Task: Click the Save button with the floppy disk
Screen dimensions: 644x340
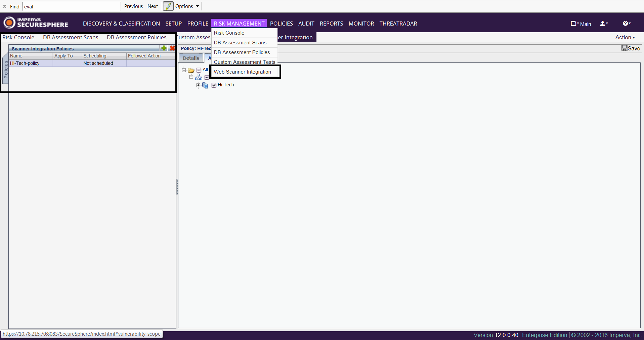Action: 631,48
